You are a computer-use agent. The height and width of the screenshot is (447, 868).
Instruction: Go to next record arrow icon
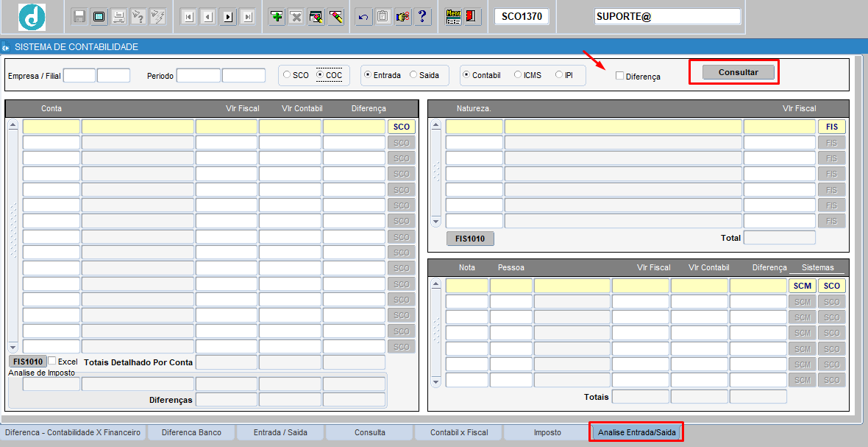point(227,17)
